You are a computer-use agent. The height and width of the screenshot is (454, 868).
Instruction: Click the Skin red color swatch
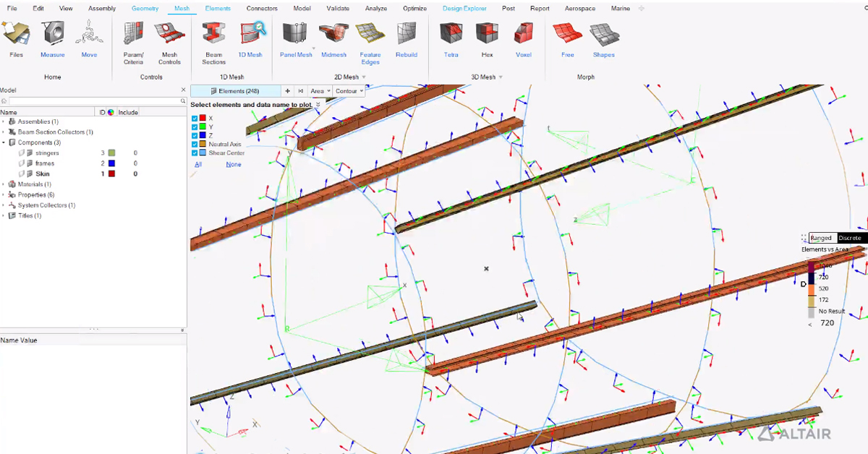coord(111,174)
